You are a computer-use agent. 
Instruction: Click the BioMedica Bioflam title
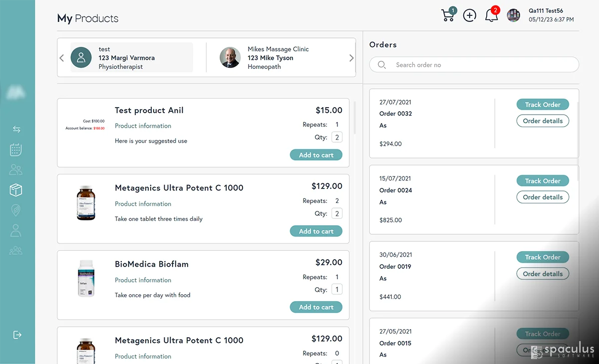152,264
